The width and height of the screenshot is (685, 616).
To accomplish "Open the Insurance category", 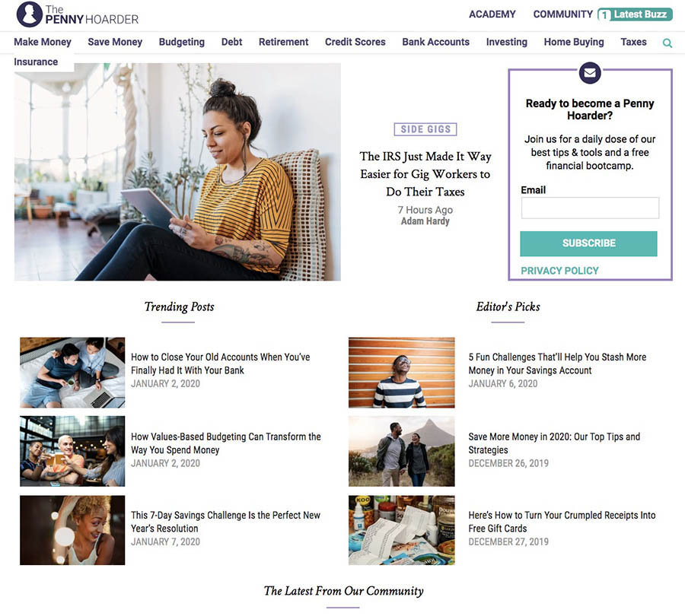I will click(x=36, y=62).
